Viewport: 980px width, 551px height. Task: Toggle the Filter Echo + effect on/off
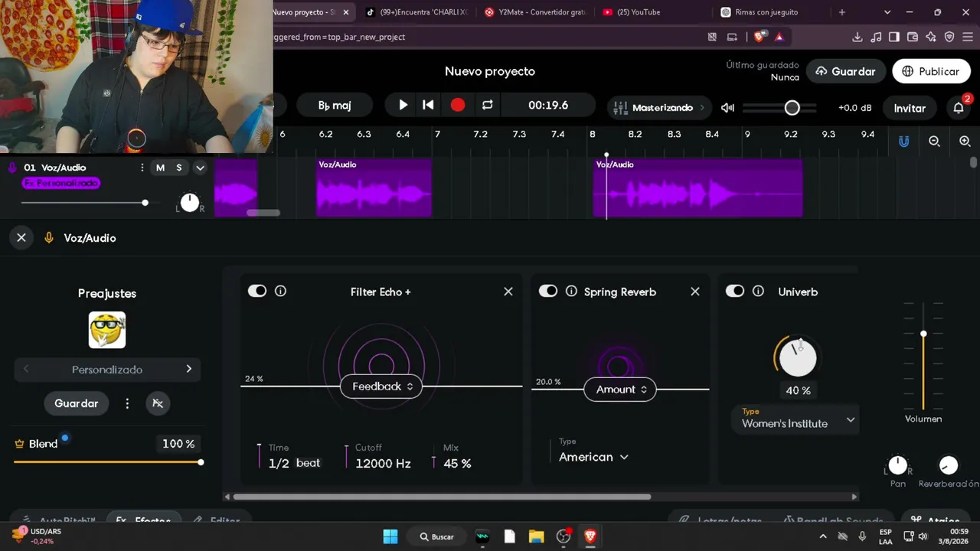point(257,291)
